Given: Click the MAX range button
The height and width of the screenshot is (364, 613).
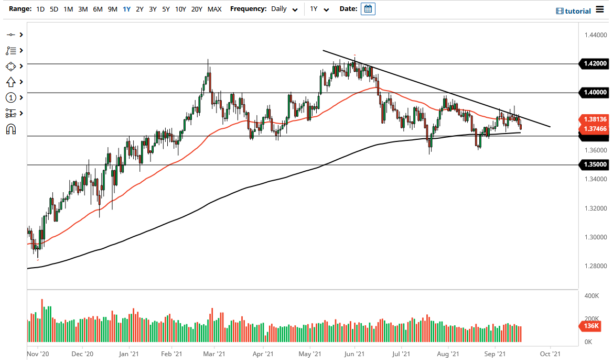Looking at the screenshot, I should pyautogui.click(x=214, y=9).
